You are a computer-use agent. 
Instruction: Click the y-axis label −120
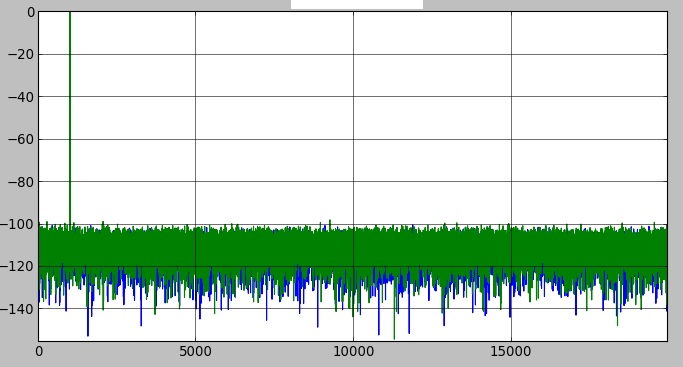coord(17,267)
